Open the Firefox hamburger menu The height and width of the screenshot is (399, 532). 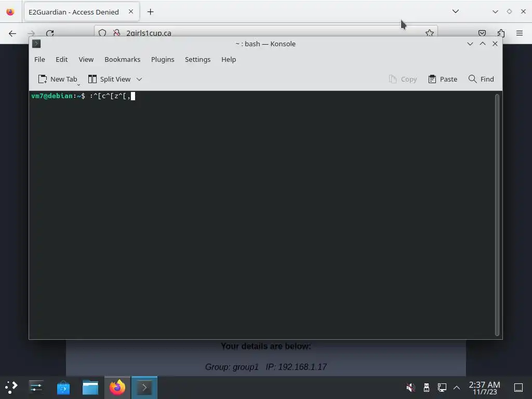pyautogui.click(x=520, y=33)
